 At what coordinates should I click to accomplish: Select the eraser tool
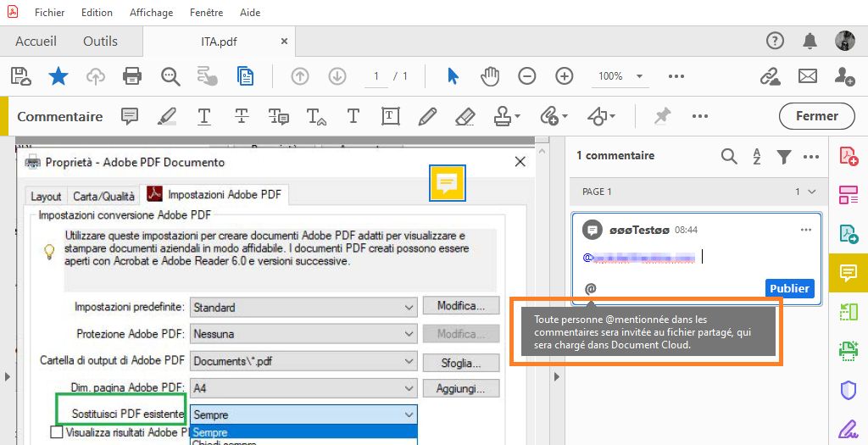click(465, 116)
